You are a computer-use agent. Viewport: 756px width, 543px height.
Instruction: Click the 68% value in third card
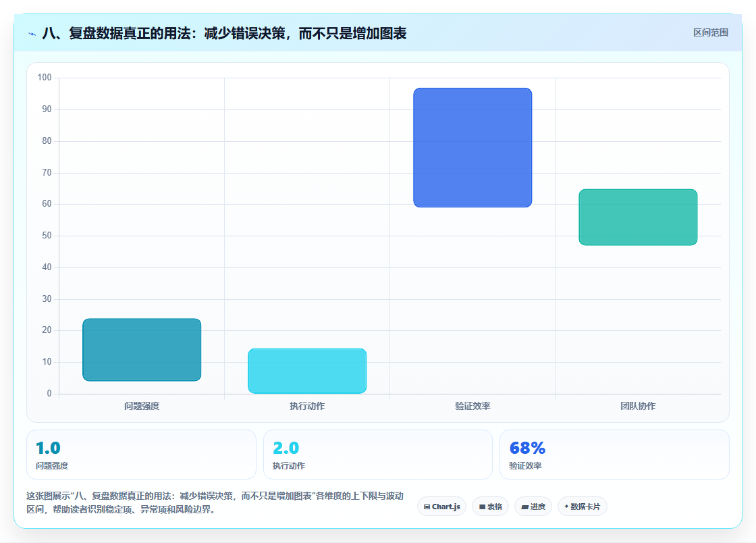tap(527, 448)
